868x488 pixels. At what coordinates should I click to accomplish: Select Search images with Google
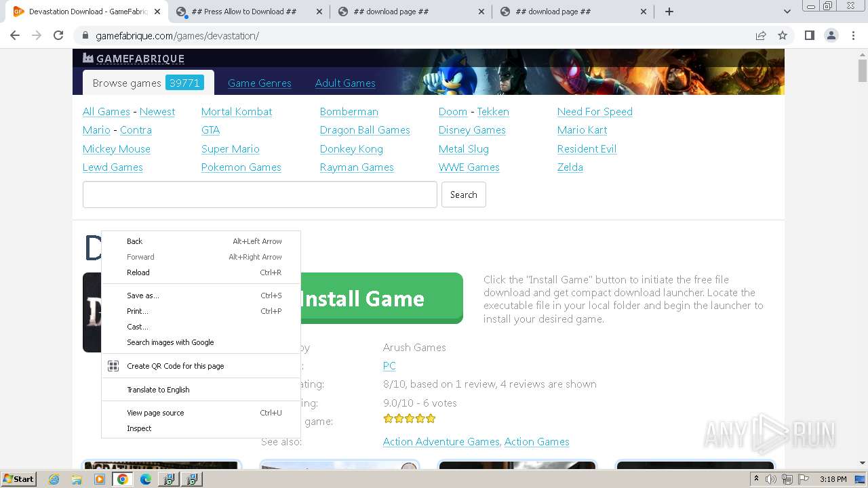[201, 342]
